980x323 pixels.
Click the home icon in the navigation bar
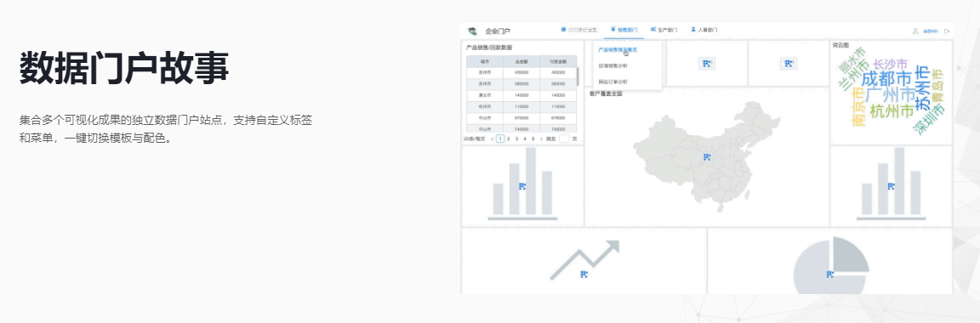[563, 30]
